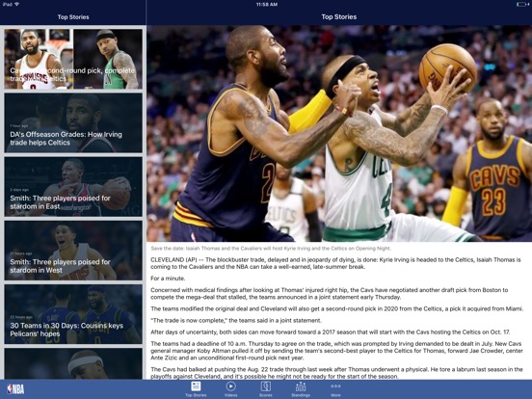Open the Cavs second-round pick trade story
Viewport: 532px width, 399px height.
pyautogui.click(x=73, y=59)
